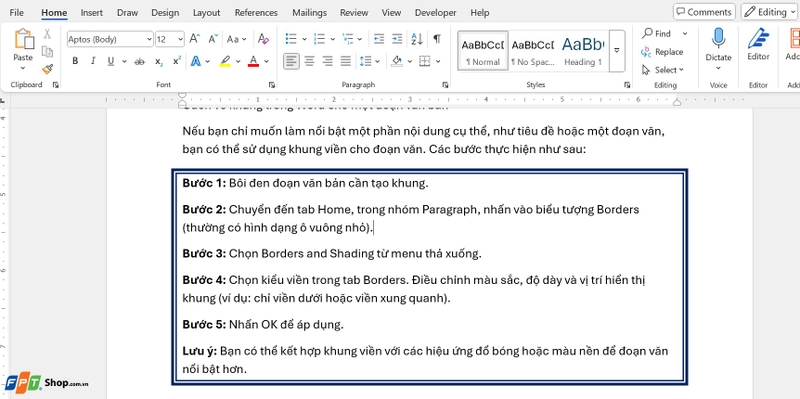Apply subscript formatting
800x399 pixels.
click(x=159, y=62)
